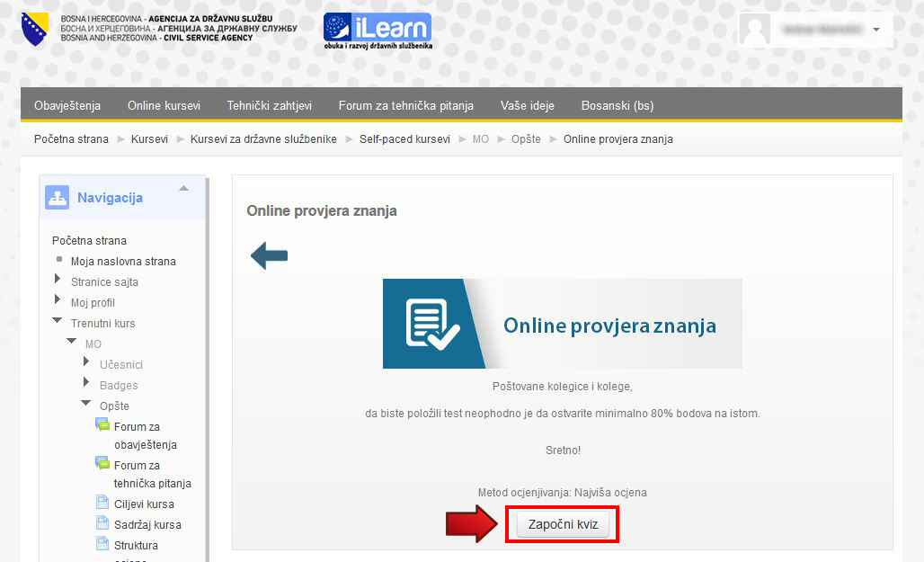Viewport: 924px width, 562px height.
Task: Click the Sadržaj kursa page icon
Action: coord(102,524)
